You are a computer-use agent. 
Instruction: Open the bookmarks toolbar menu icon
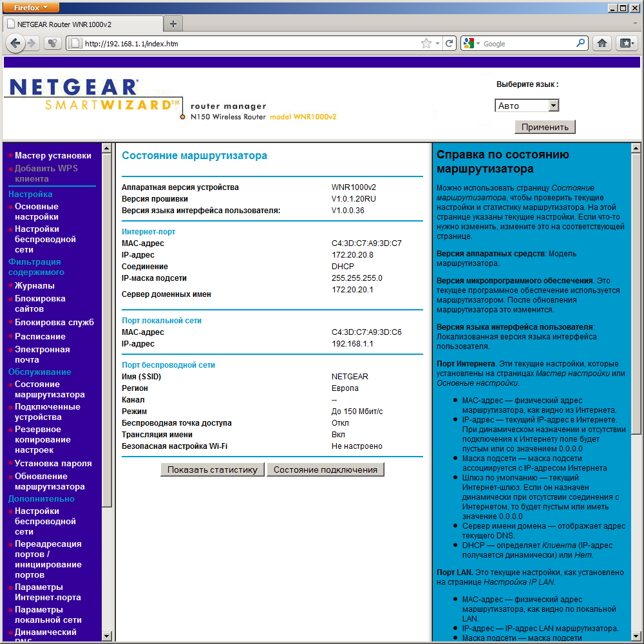click(x=627, y=43)
